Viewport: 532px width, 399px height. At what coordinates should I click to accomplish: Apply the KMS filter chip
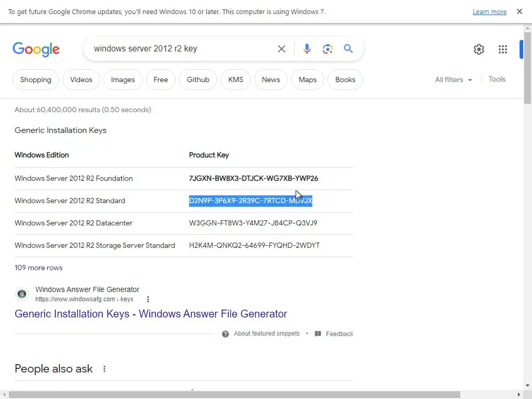coord(235,79)
